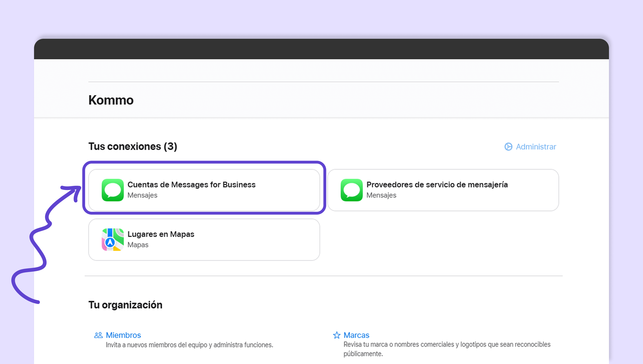
Task: Click the Tu organización heading
Action: pyautogui.click(x=125, y=305)
